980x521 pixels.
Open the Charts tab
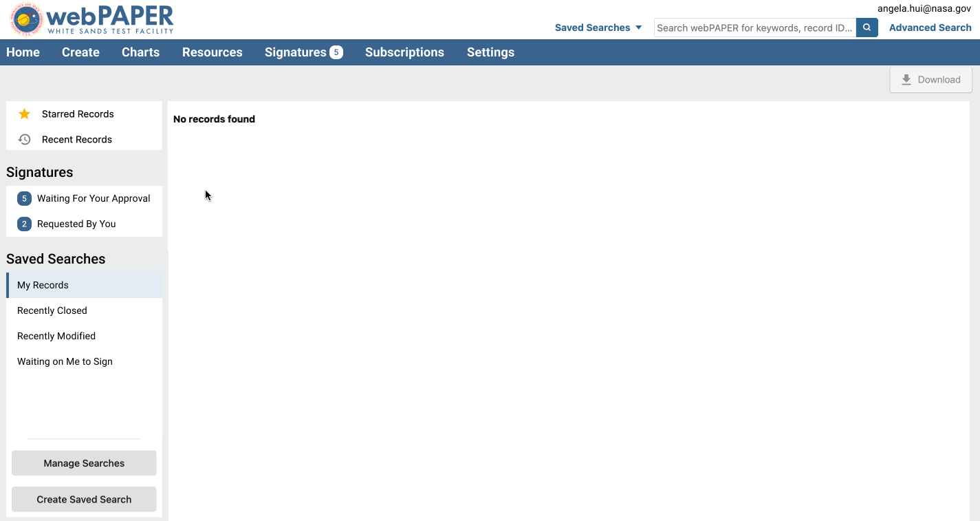coord(140,52)
